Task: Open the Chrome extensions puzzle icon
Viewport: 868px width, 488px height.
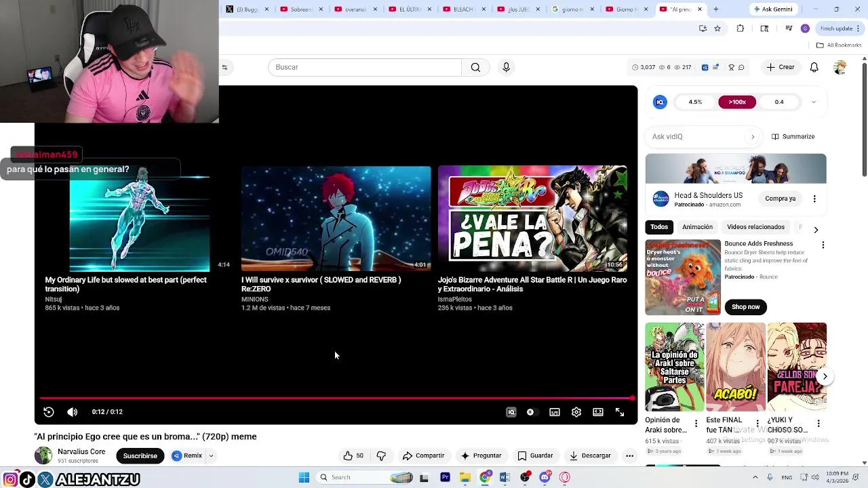Action: [741, 28]
